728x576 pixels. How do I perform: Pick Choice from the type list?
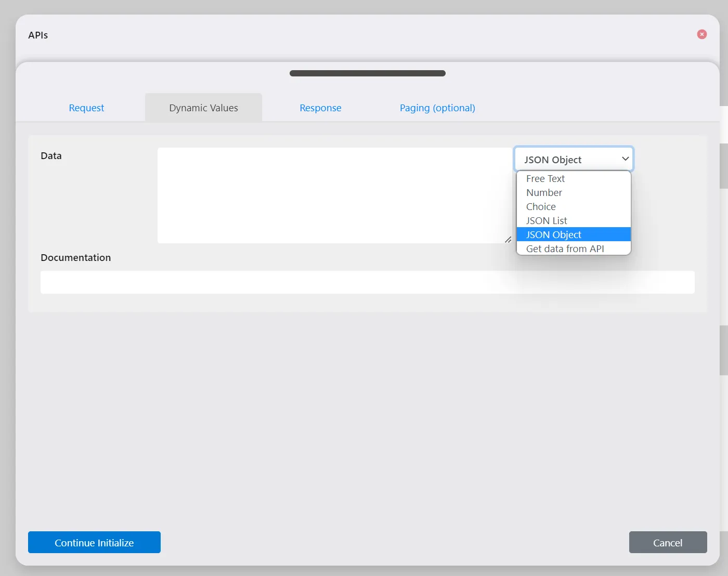[574, 206]
